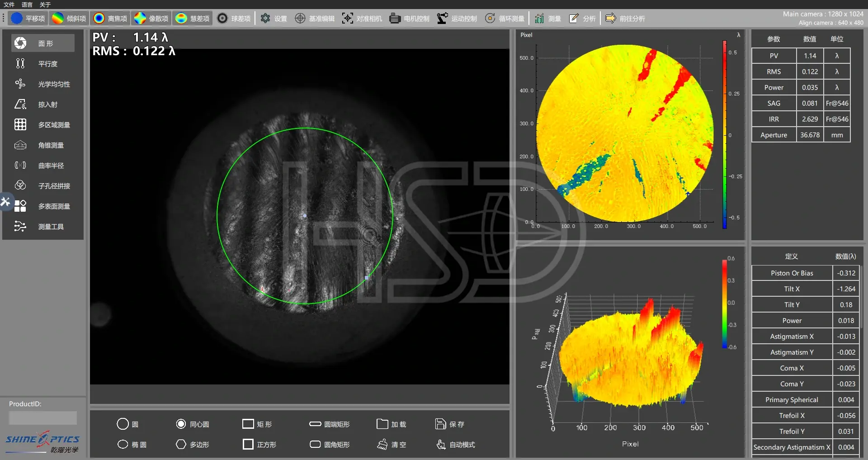Click the 3D surface plot

(631, 357)
